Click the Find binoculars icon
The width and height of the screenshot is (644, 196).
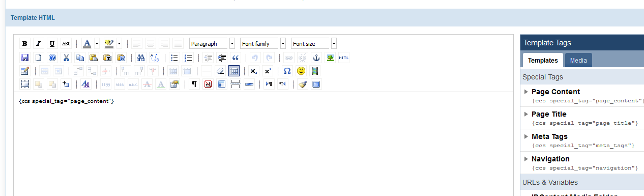click(x=141, y=58)
